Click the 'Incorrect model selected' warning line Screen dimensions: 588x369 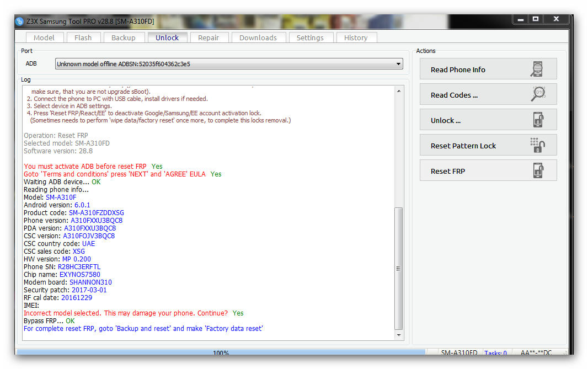tap(133, 313)
